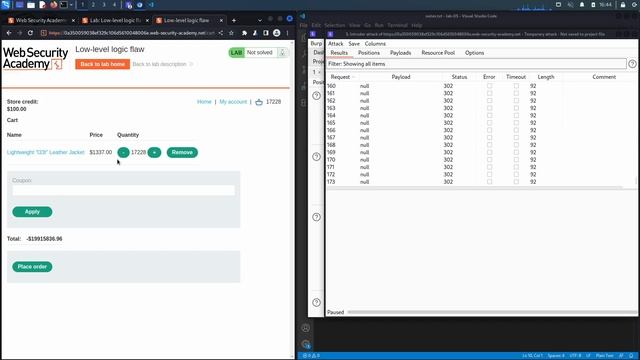Focus the Chromium browser via its taskbar icon
Image resolution: width=640 pixels, height=360 pixels.
point(140,5)
